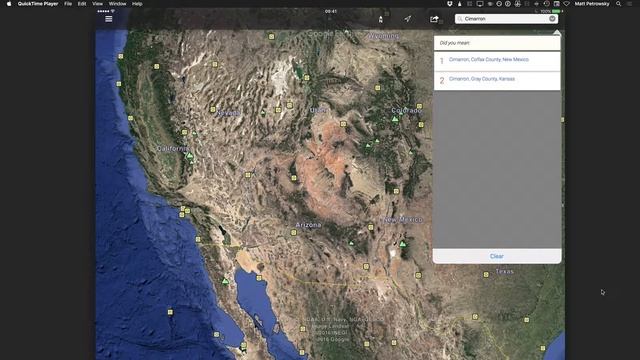
Task: Click the New Mexico state label on map
Action: pos(402,220)
